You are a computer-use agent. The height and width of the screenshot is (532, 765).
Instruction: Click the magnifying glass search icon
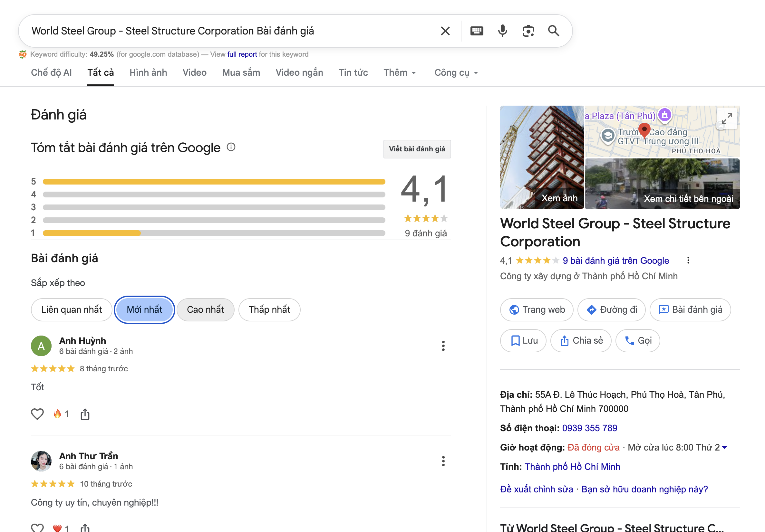click(553, 31)
